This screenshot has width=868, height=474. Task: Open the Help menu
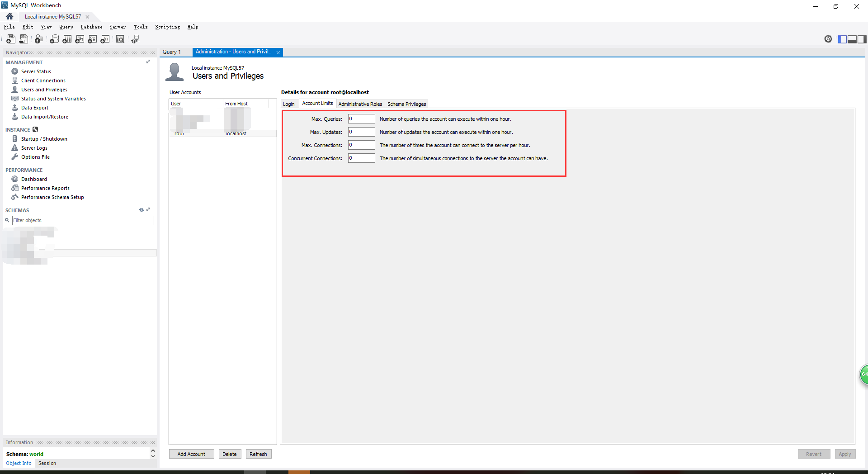(x=193, y=27)
